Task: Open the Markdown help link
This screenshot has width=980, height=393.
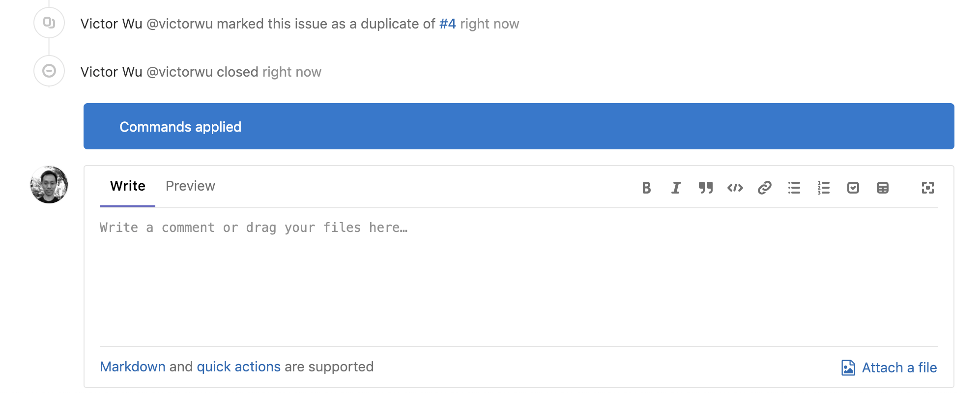Action: 133,367
